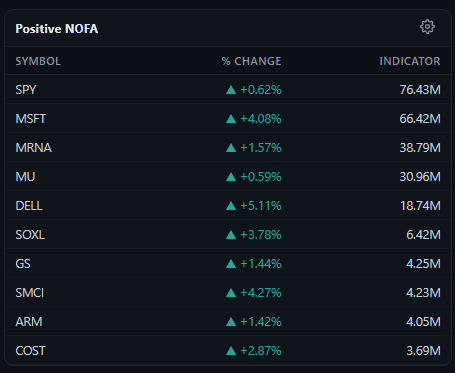Sort by the % CHANGE column header
The width and height of the screenshot is (455, 373).
251,61
